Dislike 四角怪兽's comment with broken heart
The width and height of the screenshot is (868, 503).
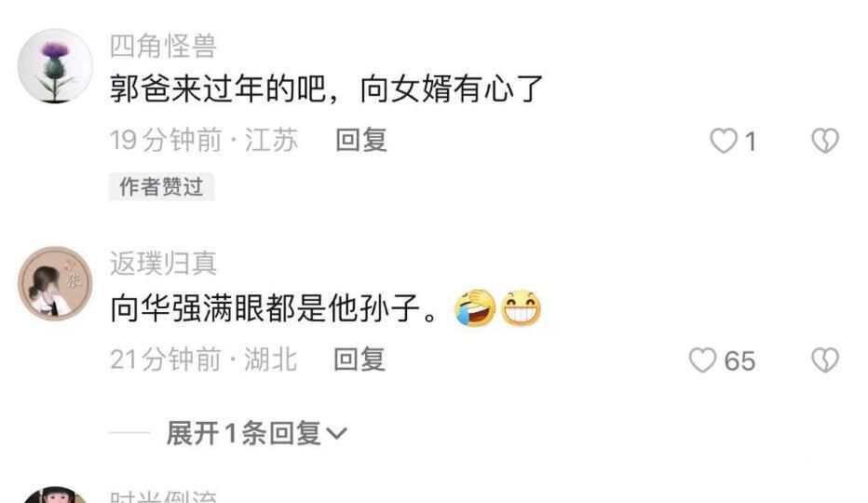(825, 141)
